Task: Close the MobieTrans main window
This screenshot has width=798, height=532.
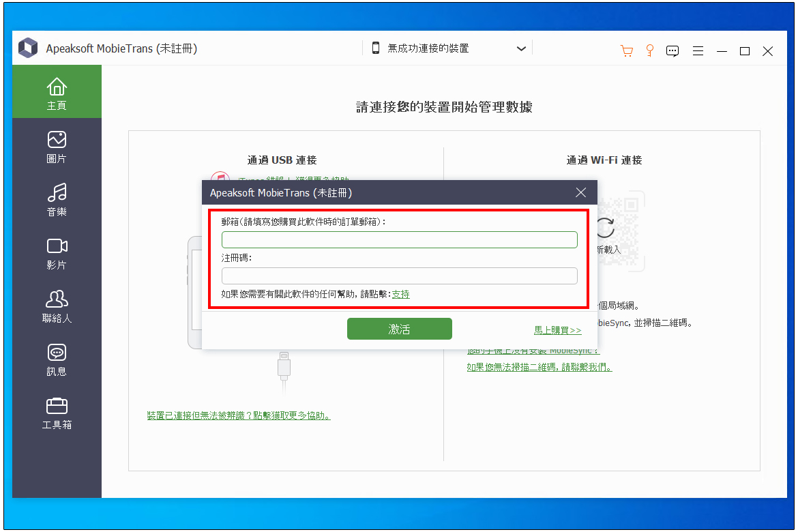Action: point(768,51)
